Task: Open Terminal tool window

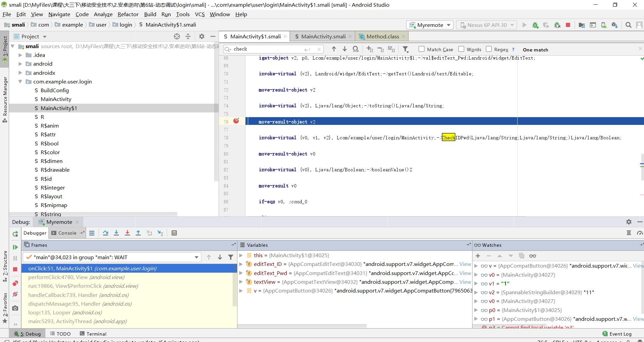Action: (x=93, y=334)
